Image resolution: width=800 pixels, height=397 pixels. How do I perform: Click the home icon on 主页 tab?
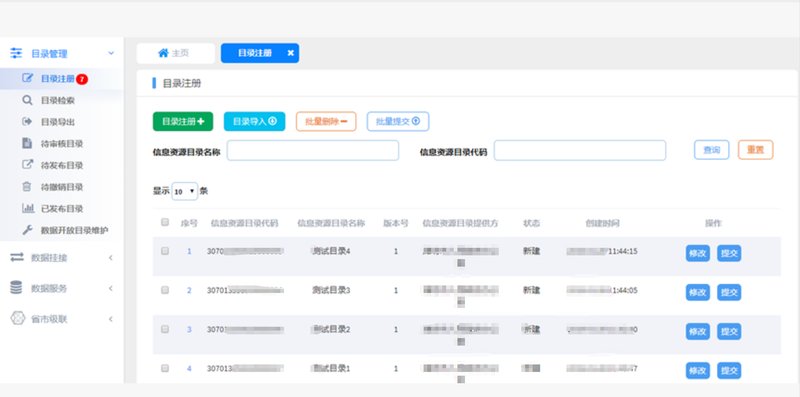(163, 53)
